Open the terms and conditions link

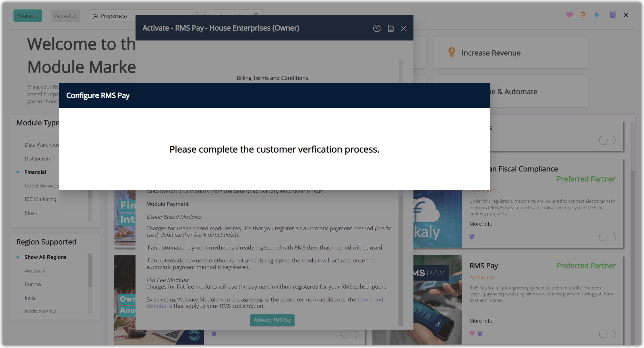(x=370, y=299)
